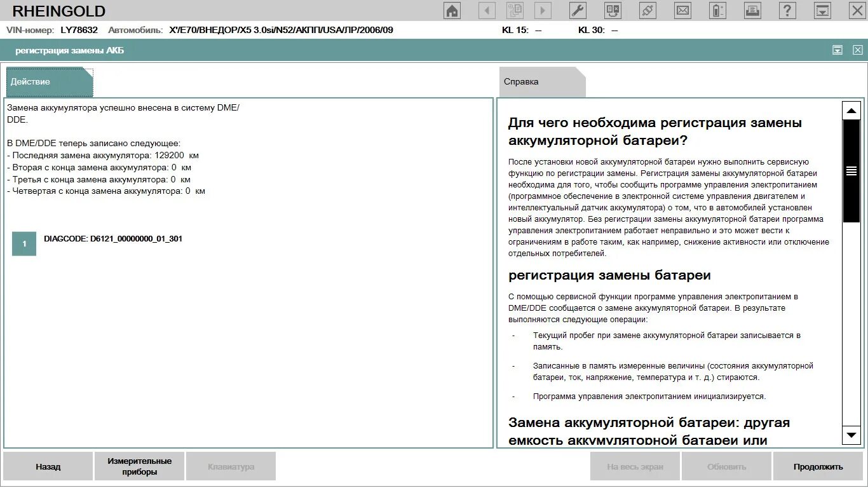
Task: Click the help pane scrollbar thumb
Action: click(x=851, y=171)
